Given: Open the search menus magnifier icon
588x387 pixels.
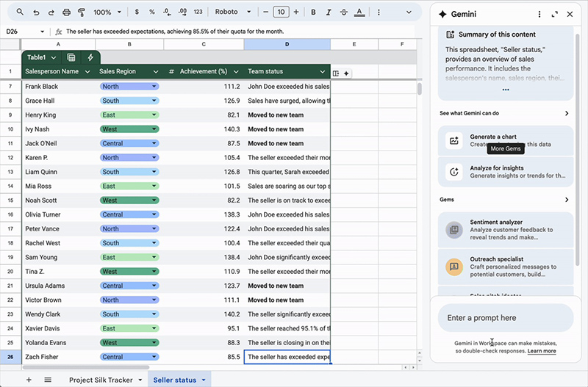Looking at the screenshot, I should pos(20,12).
